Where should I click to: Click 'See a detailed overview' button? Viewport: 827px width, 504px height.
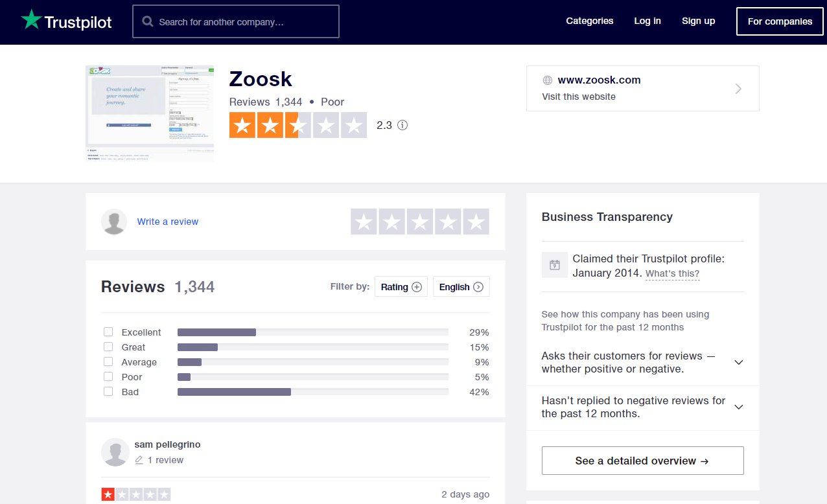click(642, 461)
